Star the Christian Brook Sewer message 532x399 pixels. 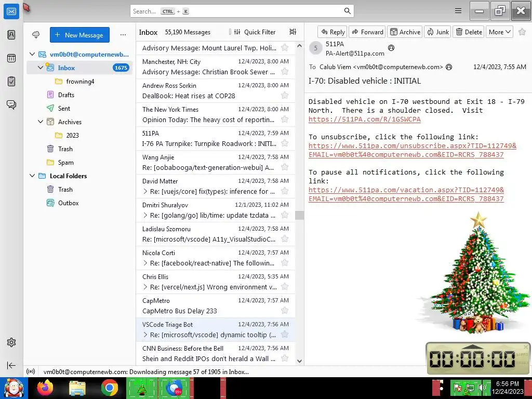(285, 72)
